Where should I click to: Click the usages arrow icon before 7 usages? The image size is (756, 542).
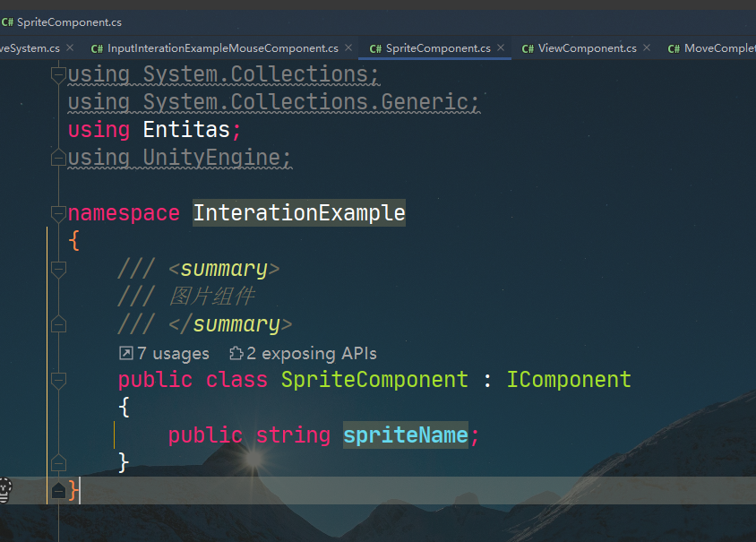[125, 354]
